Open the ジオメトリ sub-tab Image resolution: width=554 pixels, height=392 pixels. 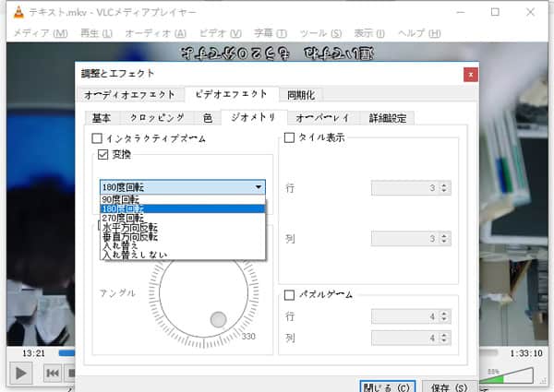click(254, 117)
